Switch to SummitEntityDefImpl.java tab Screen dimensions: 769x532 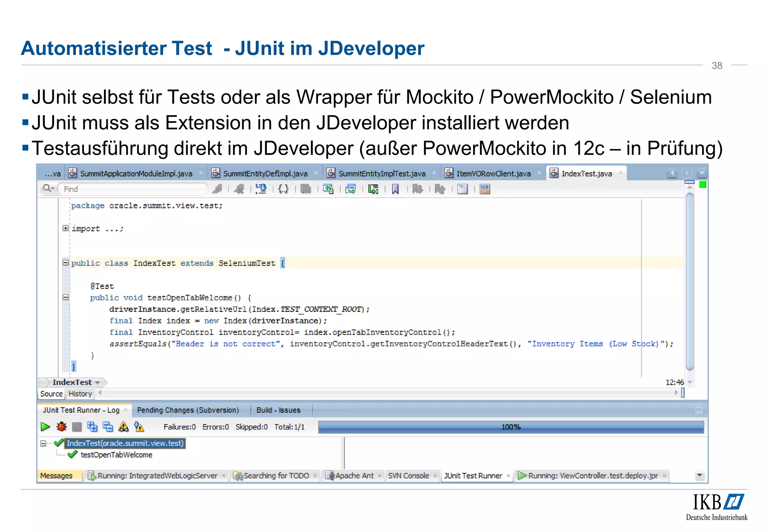pyautogui.click(x=265, y=173)
